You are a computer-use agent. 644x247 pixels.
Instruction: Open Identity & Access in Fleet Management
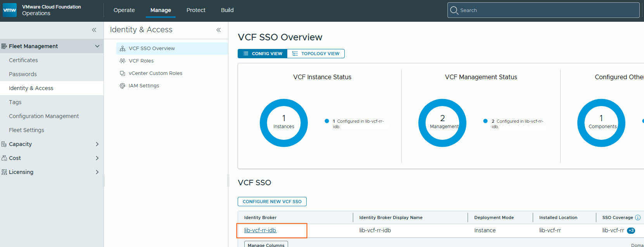coord(52,88)
